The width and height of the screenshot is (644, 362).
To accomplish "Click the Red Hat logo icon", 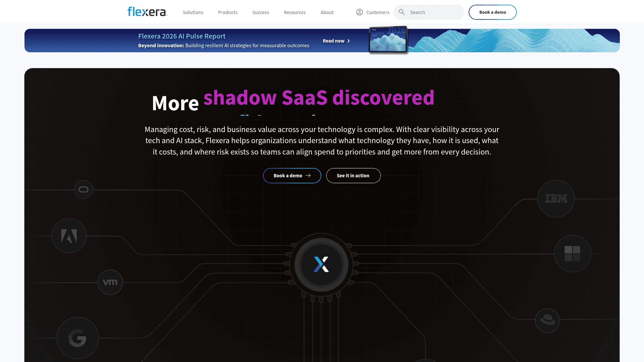I will 547,320.
